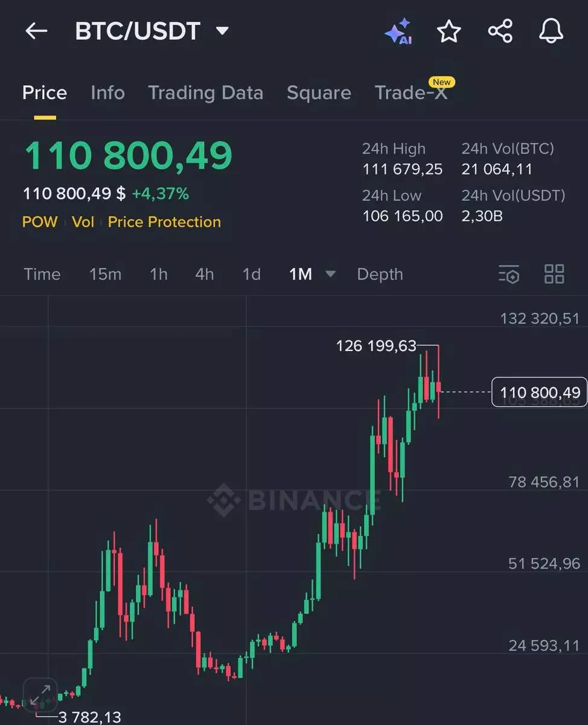Viewport: 588px width, 725px height.
Task: Tap the current price marker 110 800,49
Action: 539,393
